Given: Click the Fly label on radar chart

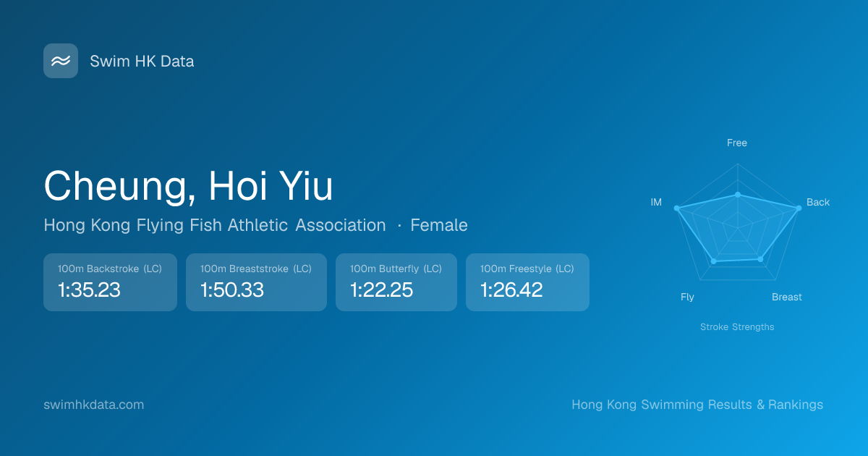Looking at the screenshot, I should 687,297.
